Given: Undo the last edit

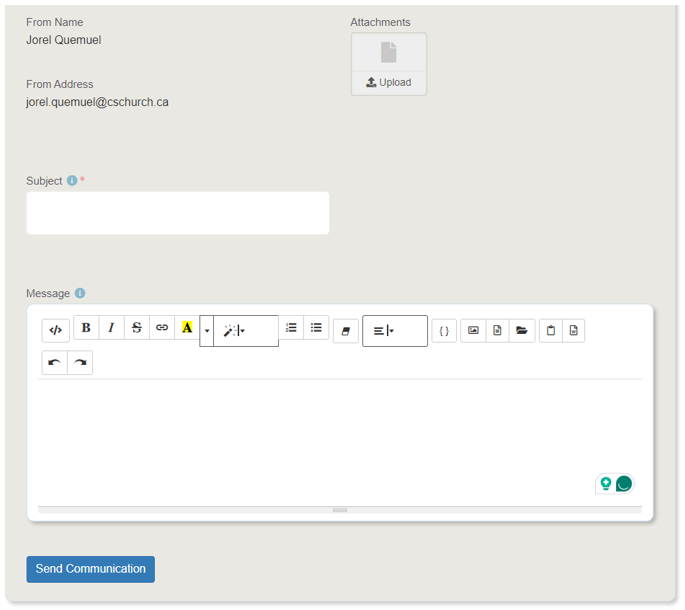Looking at the screenshot, I should coord(54,363).
